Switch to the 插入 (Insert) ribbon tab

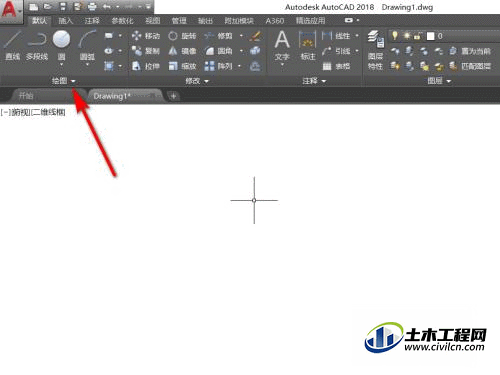[65, 21]
